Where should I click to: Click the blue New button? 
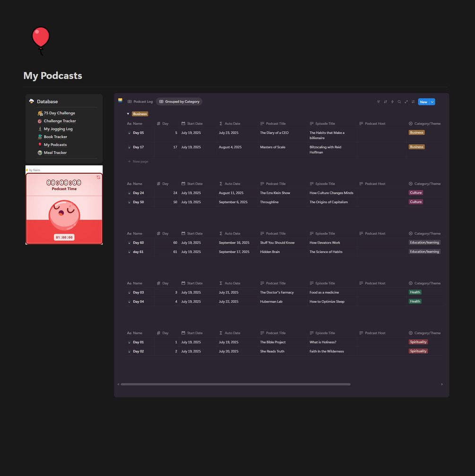pyautogui.click(x=423, y=102)
